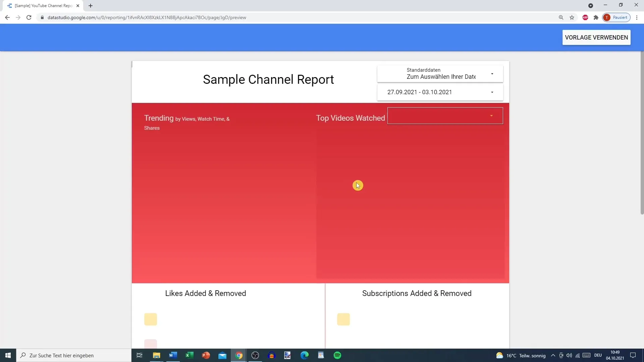The image size is (644, 362).
Task: Open the extensions puzzle icon
Action: tap(596, 17)
